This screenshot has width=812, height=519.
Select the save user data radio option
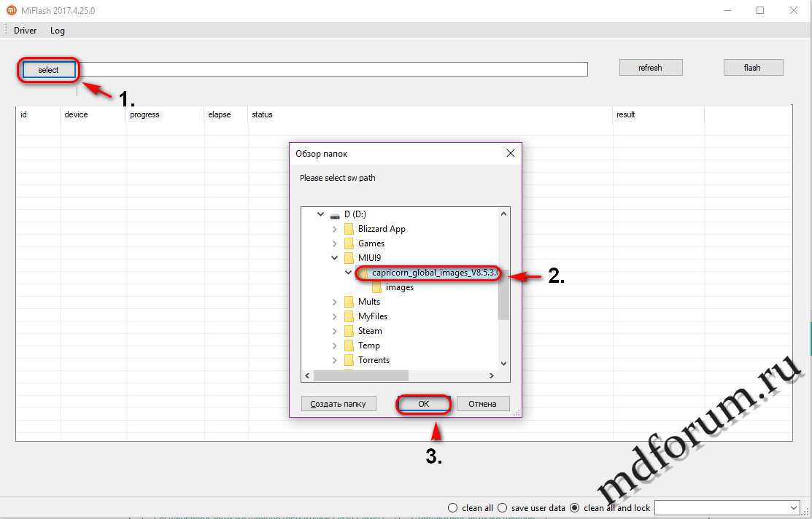tap(502, 507)
